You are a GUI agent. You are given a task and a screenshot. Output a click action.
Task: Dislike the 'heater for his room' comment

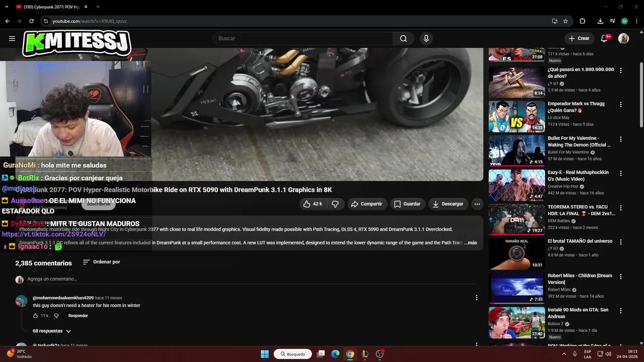tap(56, 316)
